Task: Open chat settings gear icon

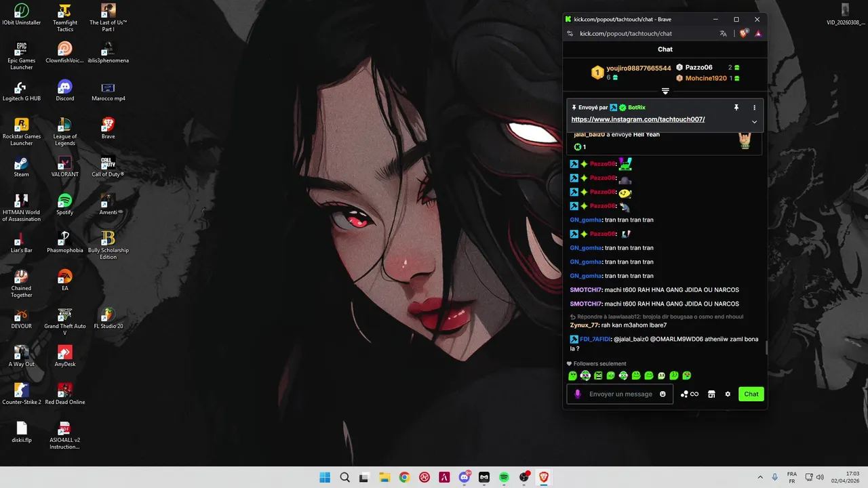Action: coord(728,394)
